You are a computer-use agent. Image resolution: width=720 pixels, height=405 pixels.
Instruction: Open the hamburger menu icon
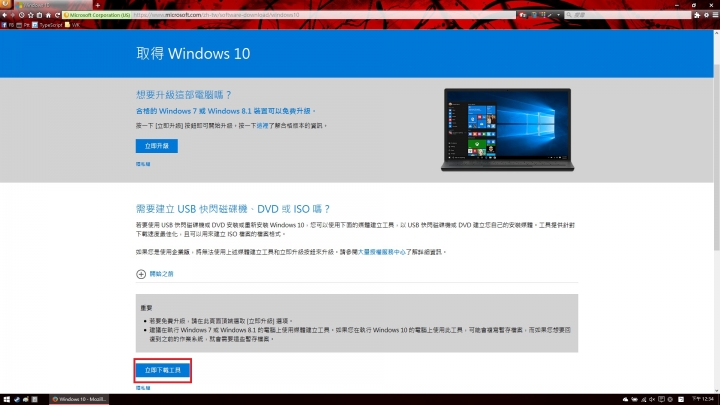715,15
